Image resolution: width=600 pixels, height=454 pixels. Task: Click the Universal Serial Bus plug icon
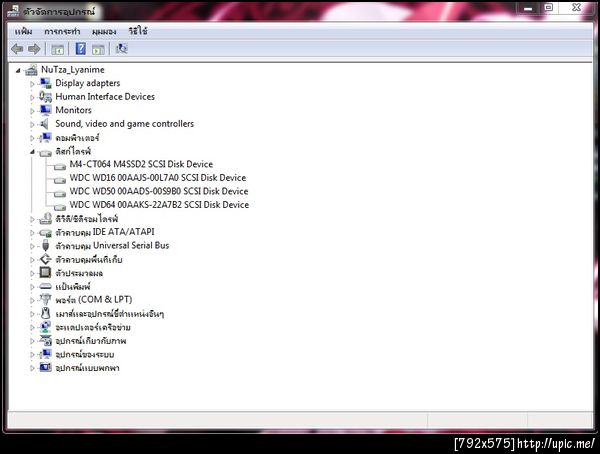[x=46, y=246]
